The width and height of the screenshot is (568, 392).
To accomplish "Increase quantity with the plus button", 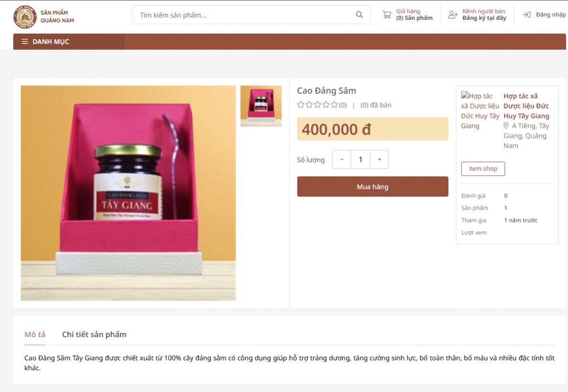I will coord(379,160).
